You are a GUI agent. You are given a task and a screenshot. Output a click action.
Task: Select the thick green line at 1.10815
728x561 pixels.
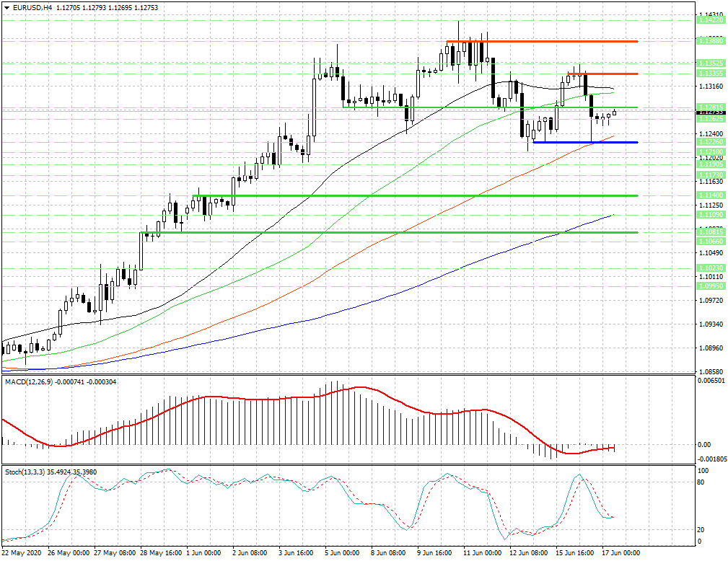(389, 232)
